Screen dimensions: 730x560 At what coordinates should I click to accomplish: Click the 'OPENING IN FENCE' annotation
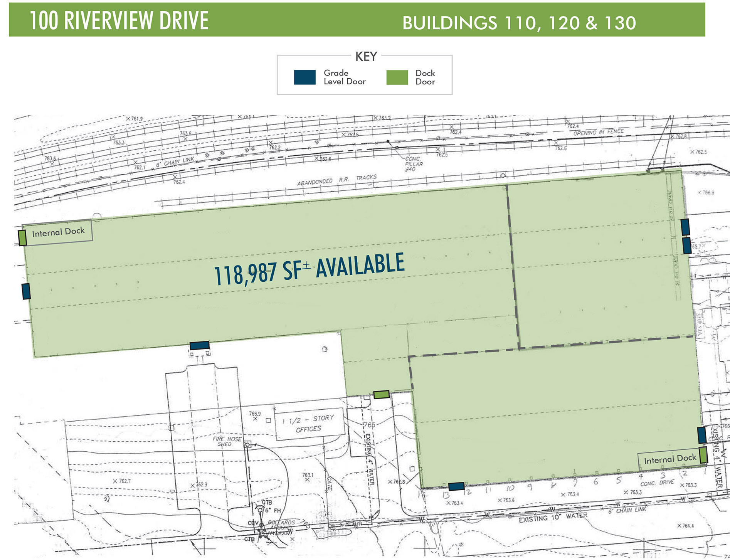pos(598,132)
